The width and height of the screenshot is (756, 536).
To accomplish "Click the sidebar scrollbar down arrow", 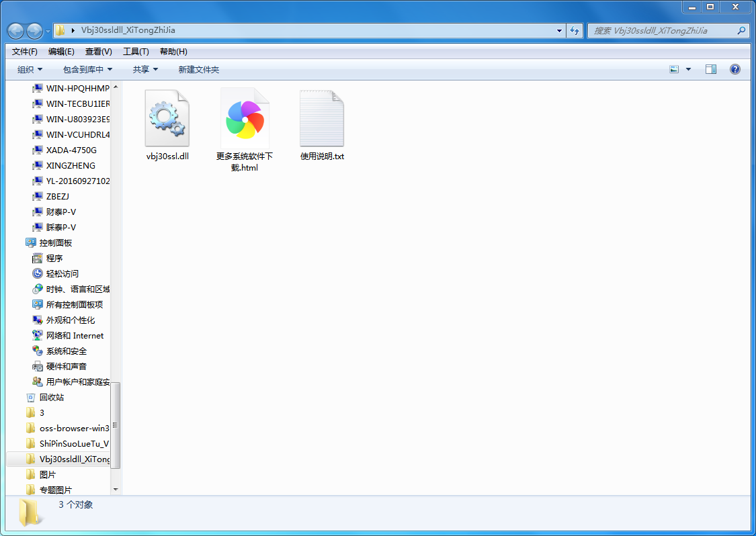I will 115,490.
